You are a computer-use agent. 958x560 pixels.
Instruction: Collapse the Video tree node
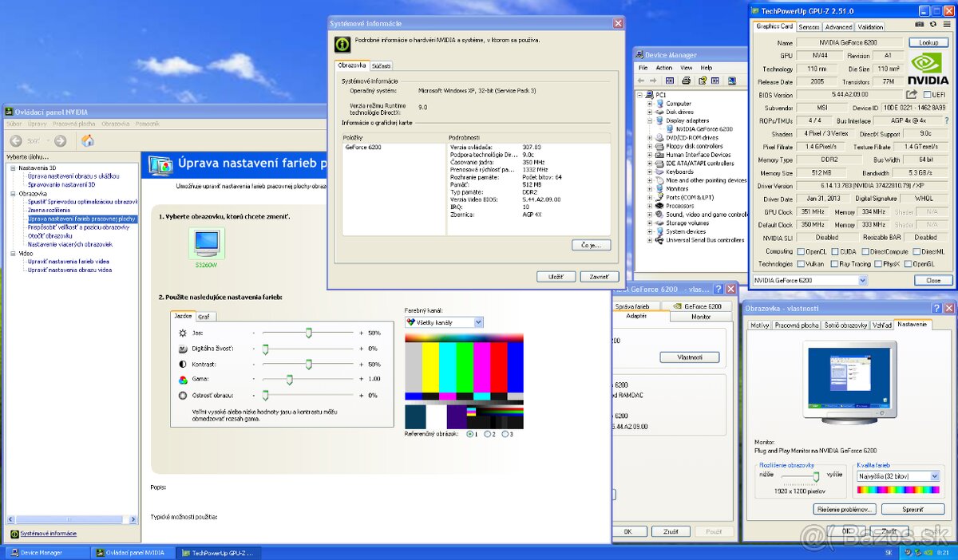(x=13, y=253)
